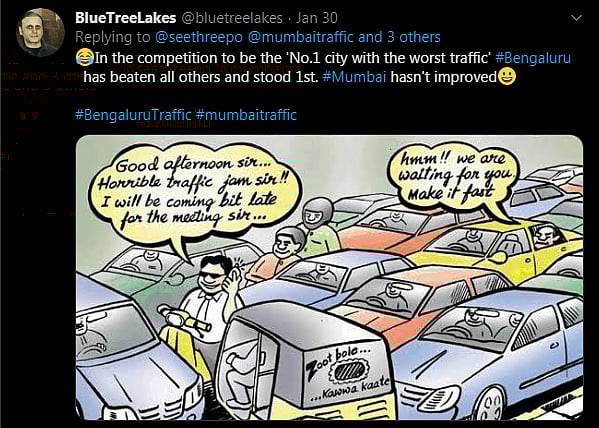599x428 pixels.
Task: Open the #mumbaitraffic hashtag
Action: pos(246,115)
